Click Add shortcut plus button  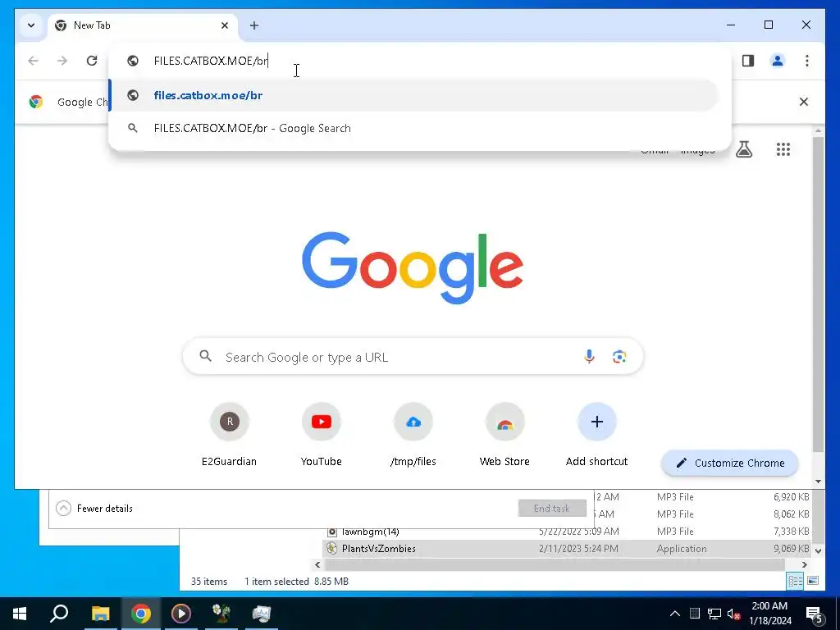click(x=597, y=422)
